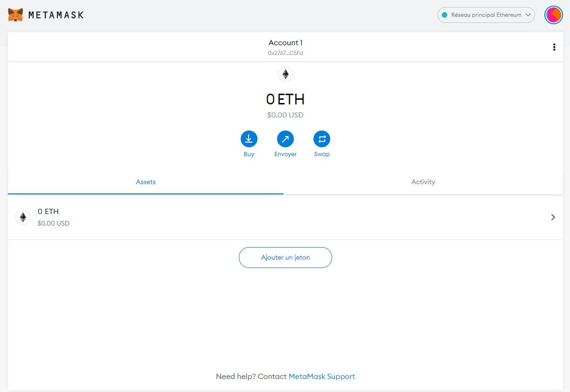Screen dimensions: 570x392
Task: Click the Envoyer send arrow icon
Action: tap(285, 139)
